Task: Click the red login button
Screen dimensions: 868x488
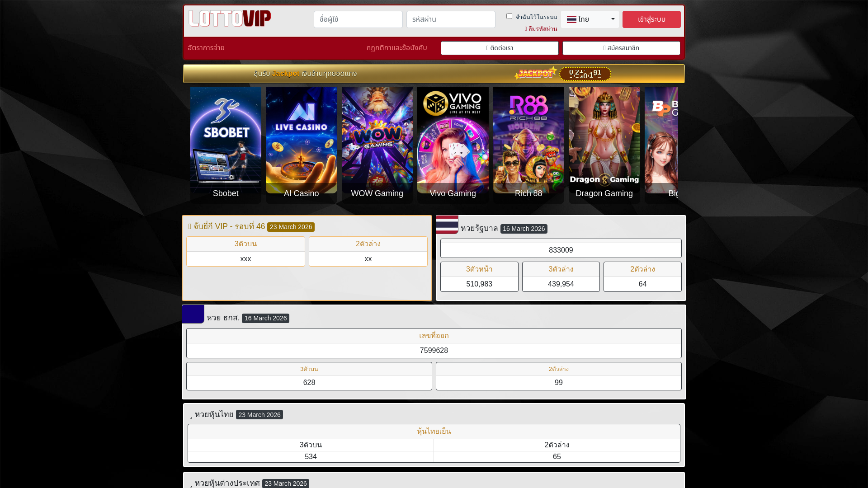Action: click(x=651, y=19)
